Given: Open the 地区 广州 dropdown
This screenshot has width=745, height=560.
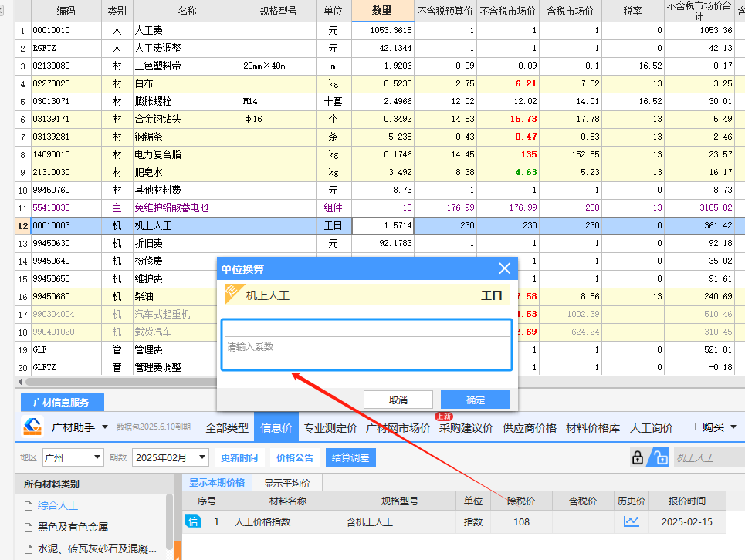Looking at the screenshot, I should coord(73,457).
